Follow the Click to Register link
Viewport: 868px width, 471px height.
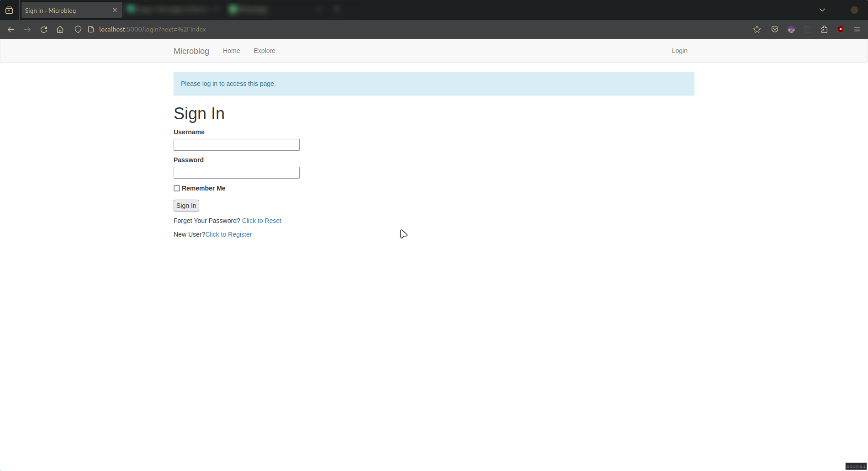click(x=228, y=234)
